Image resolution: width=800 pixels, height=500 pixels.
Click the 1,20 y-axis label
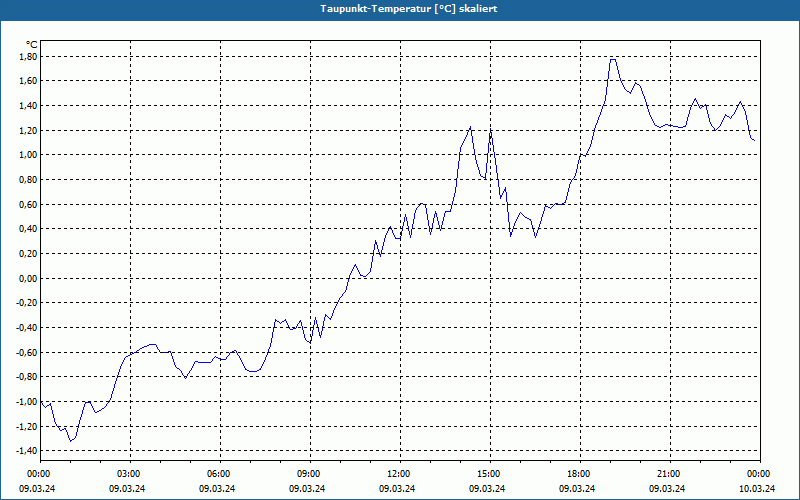(x=29, y=130)
